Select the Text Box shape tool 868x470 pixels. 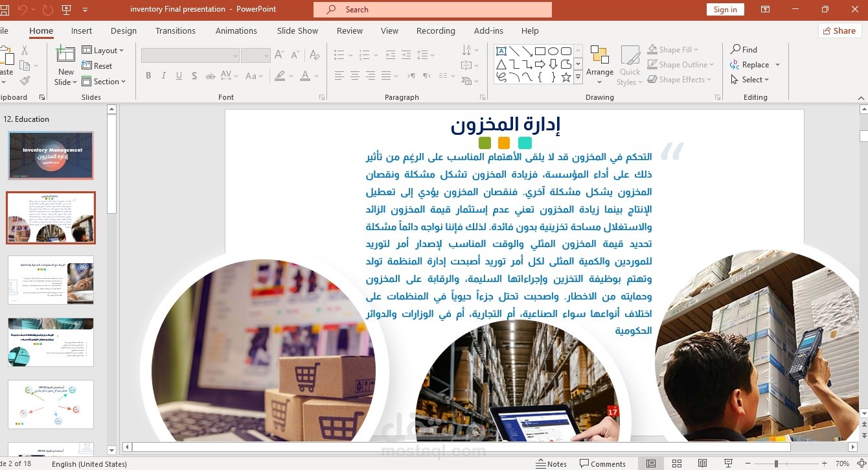coord(501,50)
